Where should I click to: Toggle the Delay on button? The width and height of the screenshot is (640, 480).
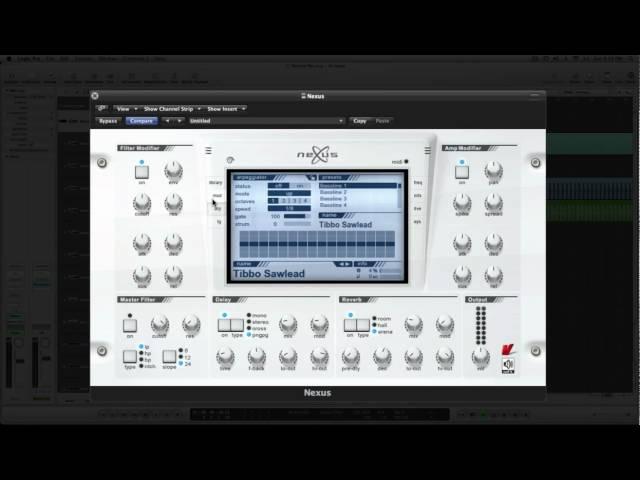(x=224, y=325)
